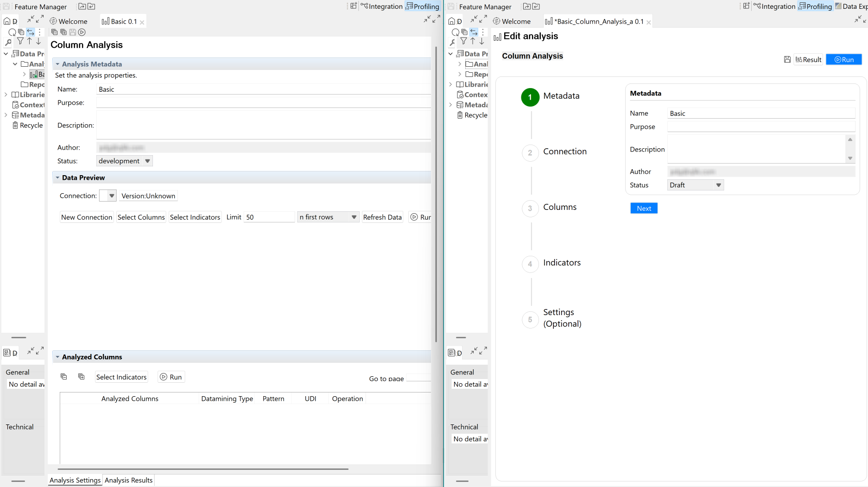Click the Next button under Columns step
This screenshot has height=487, width=868.
[x=644, y=208]
